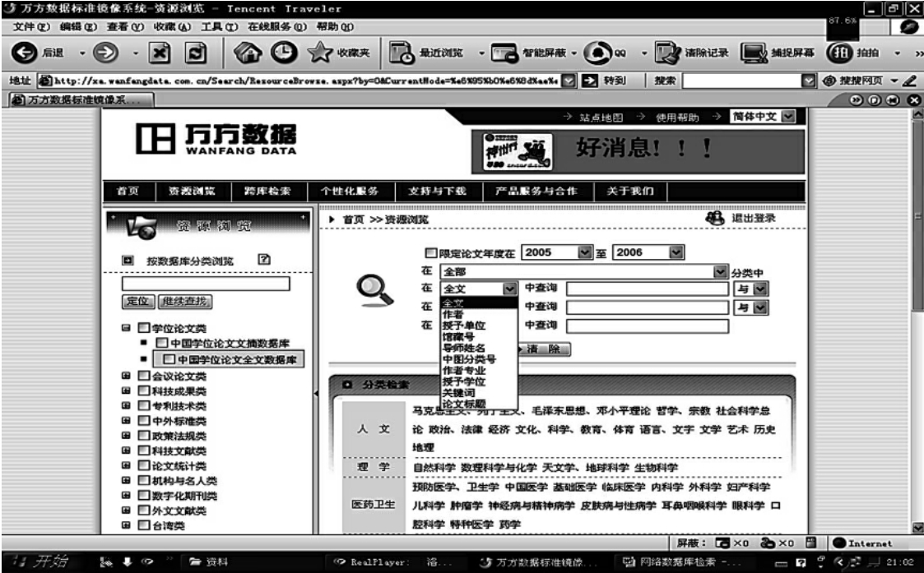Click the first 中查询 query input field
924x573 pixels.
pyautogui.click(x=648, y=289)
